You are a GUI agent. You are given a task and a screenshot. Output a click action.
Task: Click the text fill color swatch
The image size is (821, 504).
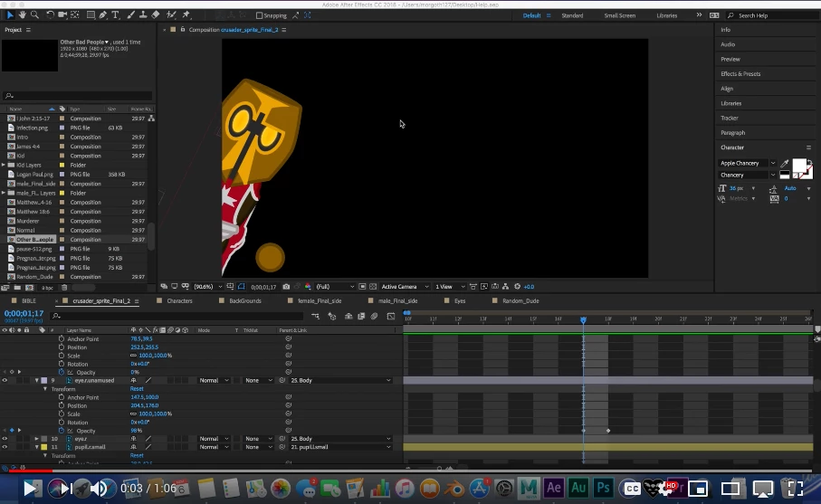coord(799,166)
